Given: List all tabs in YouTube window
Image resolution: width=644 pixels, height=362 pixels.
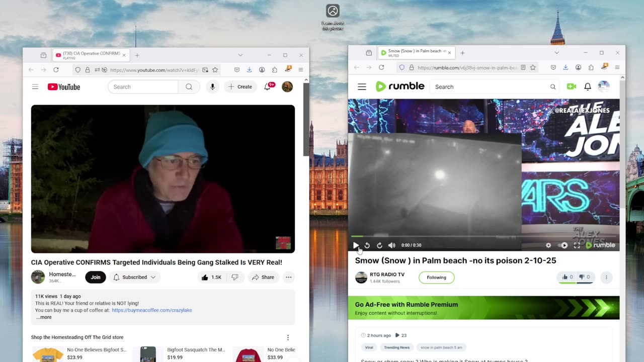Looking at the screenshot, I should pyautogui.click(x=240, y=55).
